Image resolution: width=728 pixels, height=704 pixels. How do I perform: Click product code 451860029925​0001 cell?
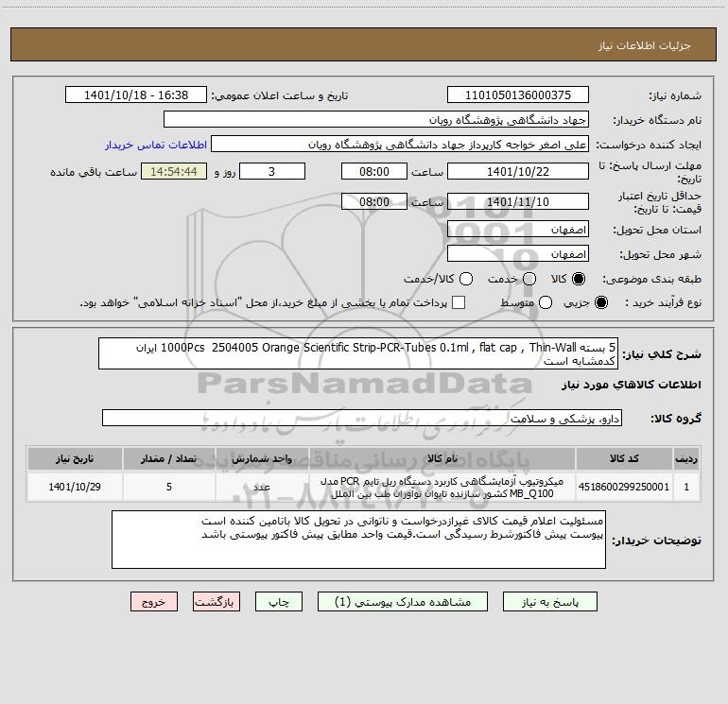coord(624,487)
